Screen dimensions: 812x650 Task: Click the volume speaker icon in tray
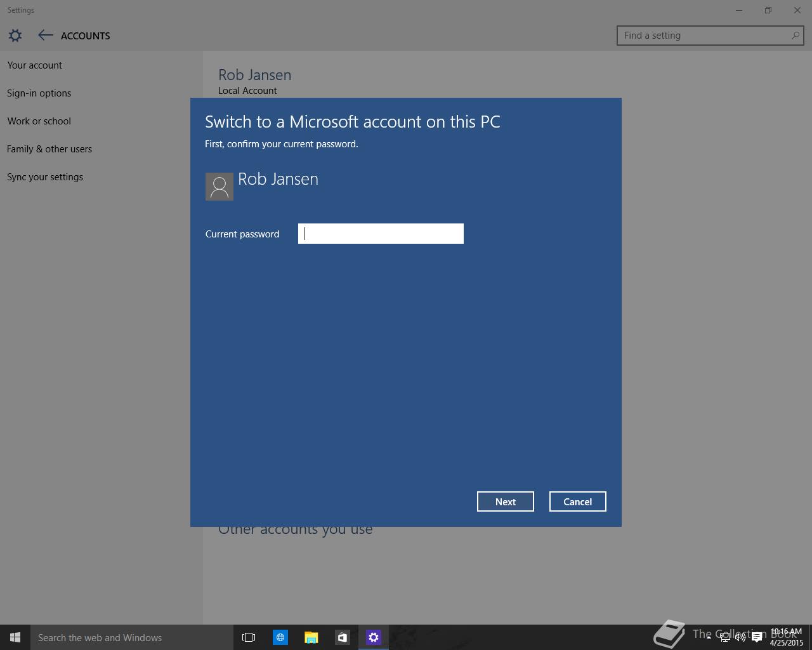(740, 637)
